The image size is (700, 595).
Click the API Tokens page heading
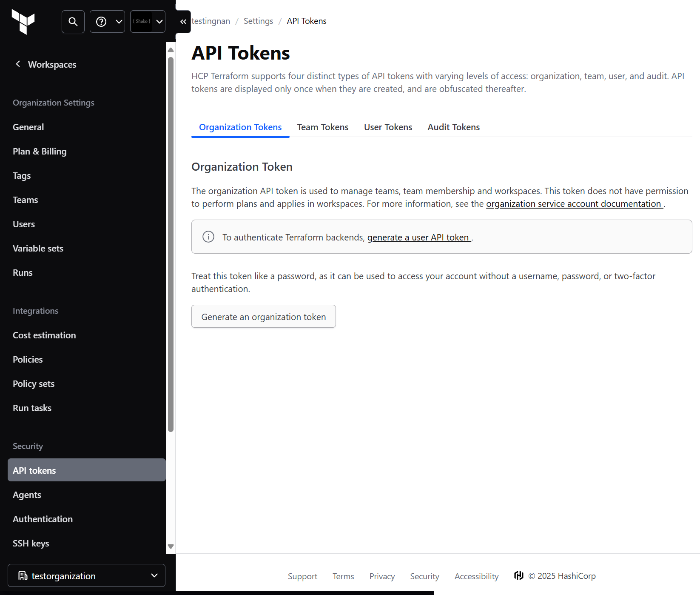241,53
